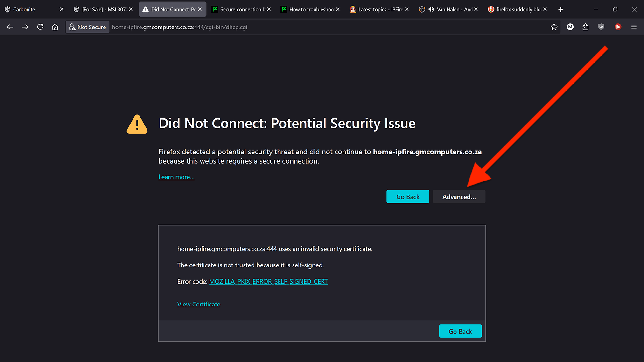Screen dimensions: 644x362
Task: Mute the Van Halen tab audio
Action: pyautogui.click(x=431, y=9)
